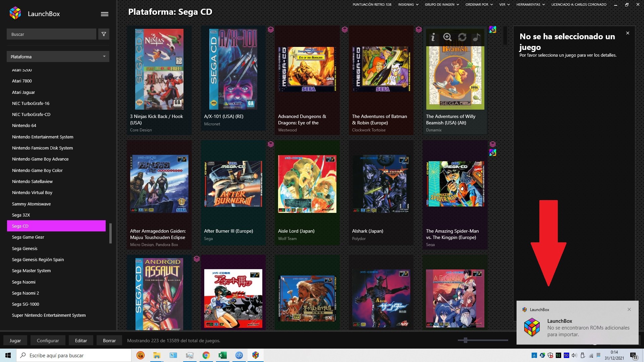The width and height of the screenshot is (644, 362).
Task: Click the LaunchBox icon in the taskbar
Action: click(x=256, y=355)
